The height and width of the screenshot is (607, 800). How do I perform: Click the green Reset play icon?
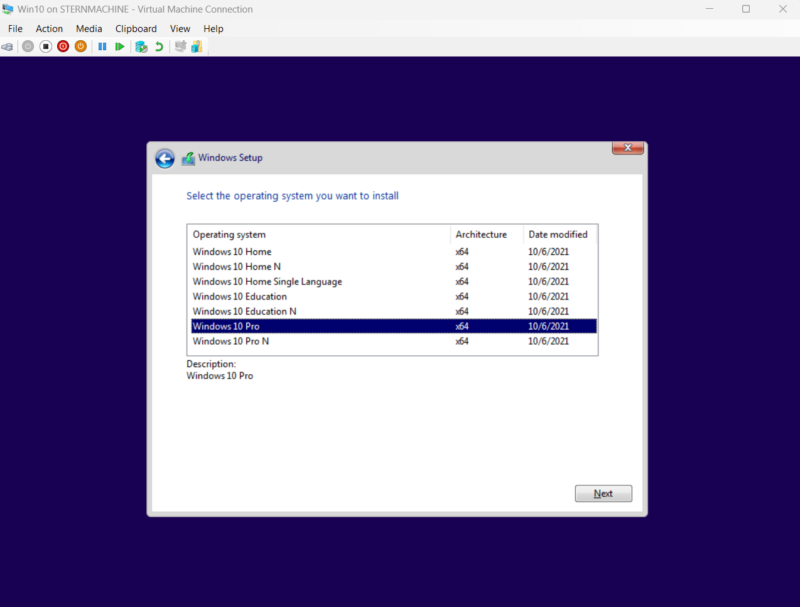coord(120,46)
